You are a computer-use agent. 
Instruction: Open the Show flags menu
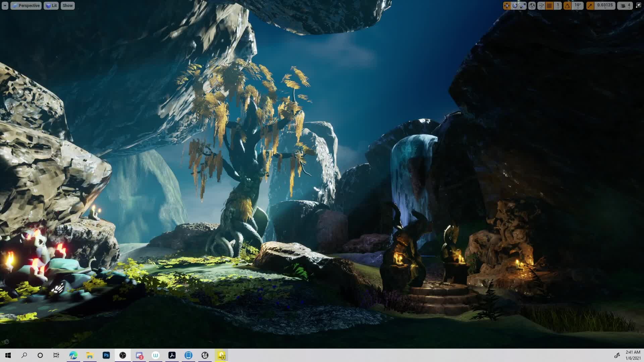(67, 6)
